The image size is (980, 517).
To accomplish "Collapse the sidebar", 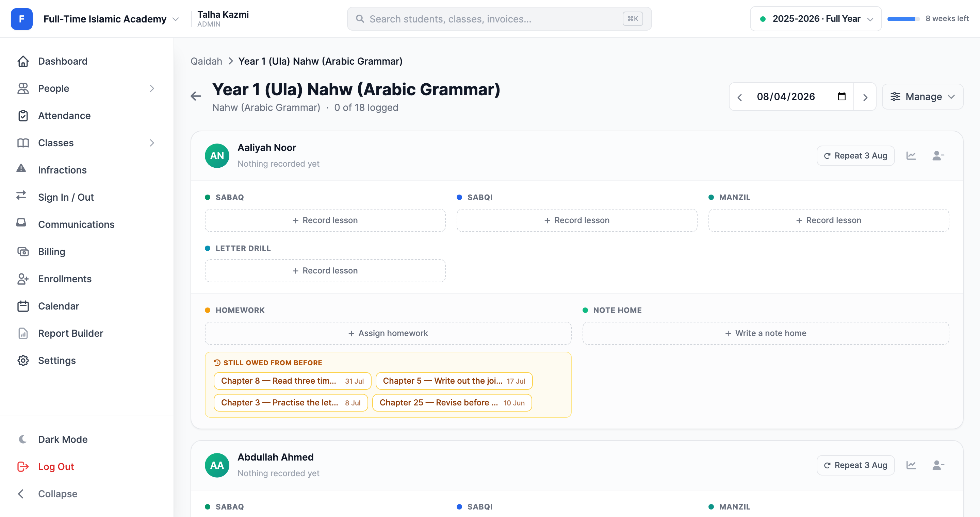I will pyautogui.click(x=48, y=494).
